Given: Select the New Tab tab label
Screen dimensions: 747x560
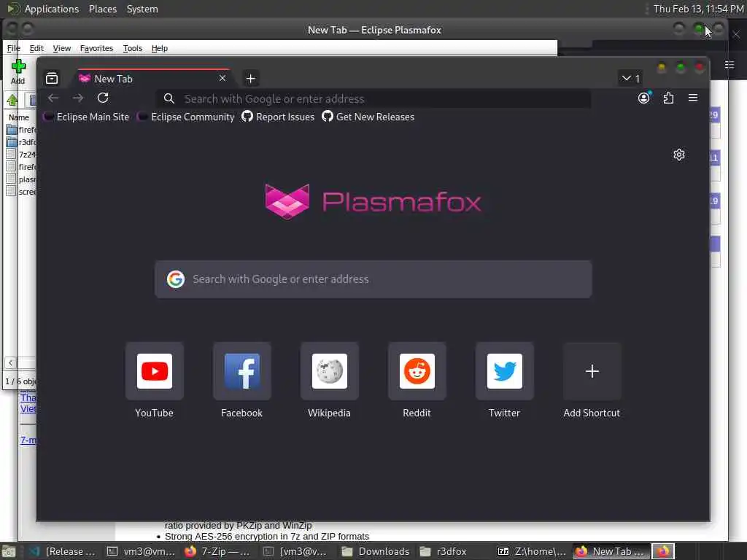Looking at the screenshot, I should 113,79.
